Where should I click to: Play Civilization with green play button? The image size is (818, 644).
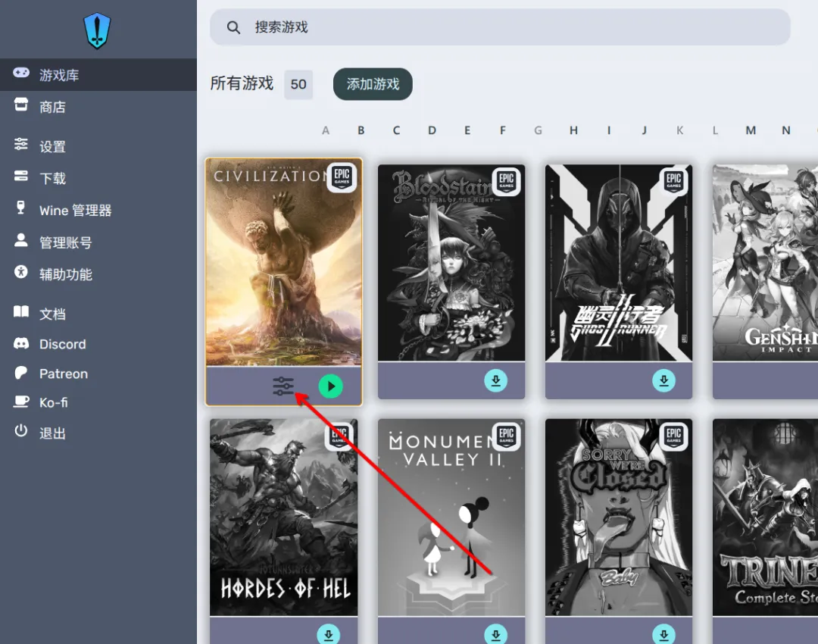pos(331,386)
